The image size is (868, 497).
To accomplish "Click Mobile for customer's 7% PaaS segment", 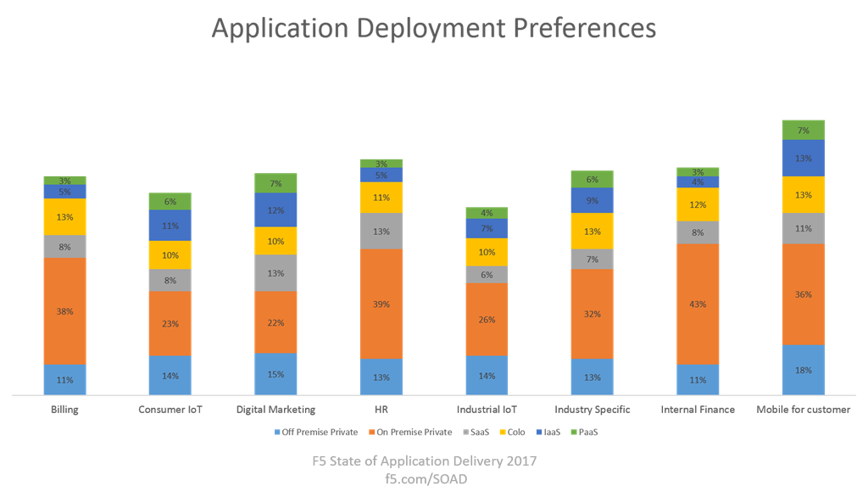I will tap(804, 131).
